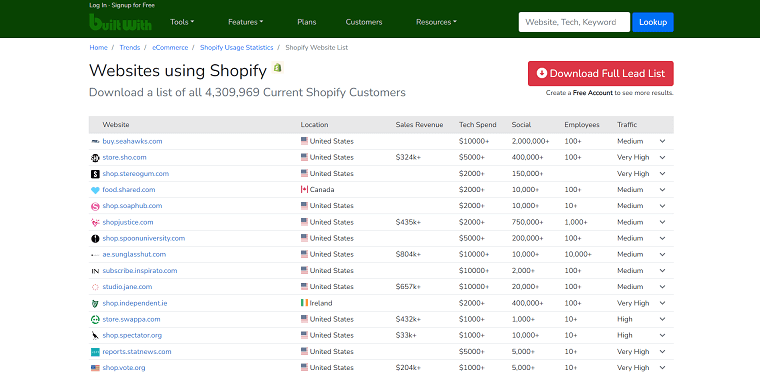Click the food.shared.com heart favicon

[95, 190]
